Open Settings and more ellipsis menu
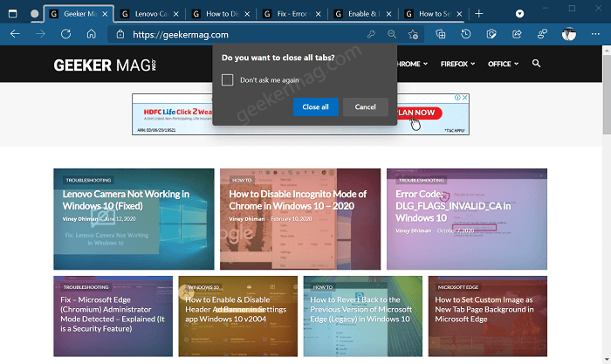The image size is (611, 364). tap(595, 34)
